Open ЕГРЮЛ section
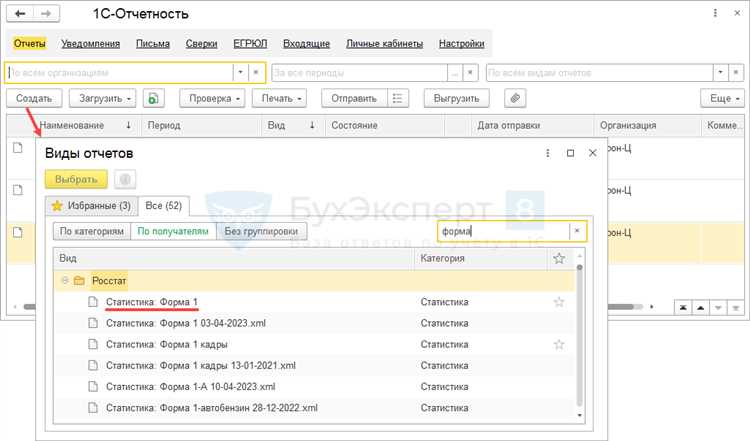 pos(250,44)
